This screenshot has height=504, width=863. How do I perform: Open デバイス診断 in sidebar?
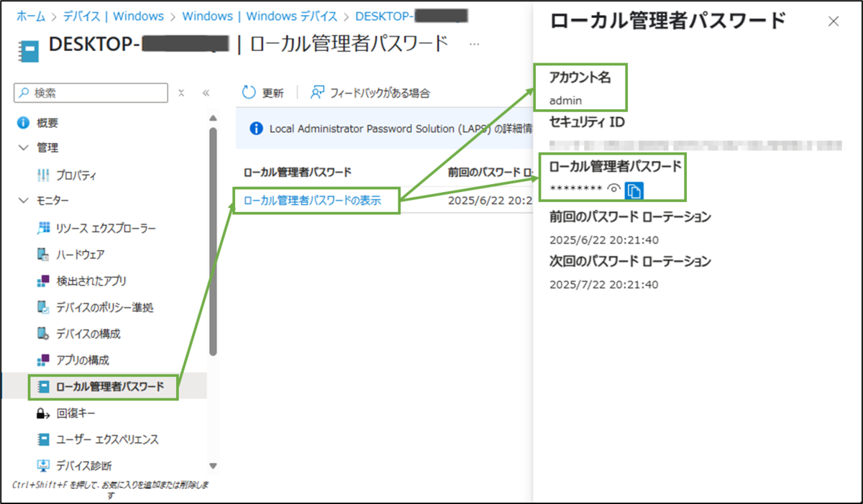(x=84, y=466)
